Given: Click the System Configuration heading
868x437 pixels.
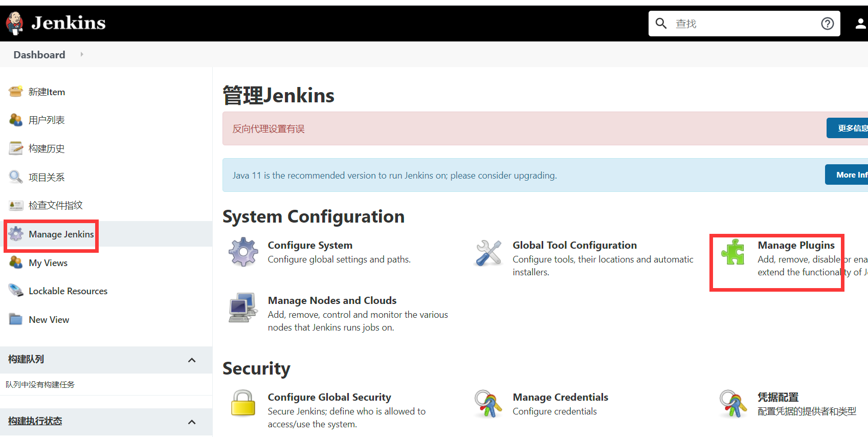Looking at the screenshot, I should pos(314,216).
